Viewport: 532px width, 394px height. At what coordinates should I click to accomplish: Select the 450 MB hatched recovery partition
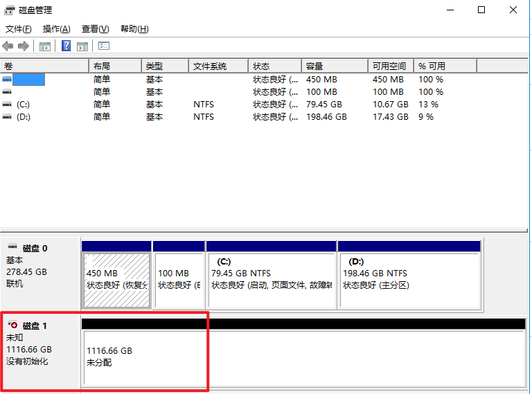pyautogui.click(x=116, y=279)
